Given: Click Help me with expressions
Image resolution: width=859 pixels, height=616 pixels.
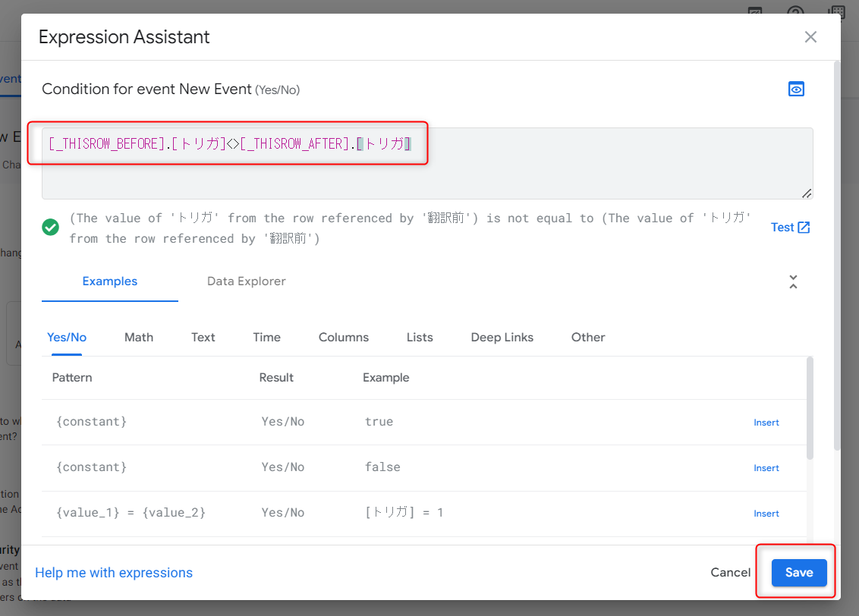Looking at the screenshot, I should [x=114, y=573].
